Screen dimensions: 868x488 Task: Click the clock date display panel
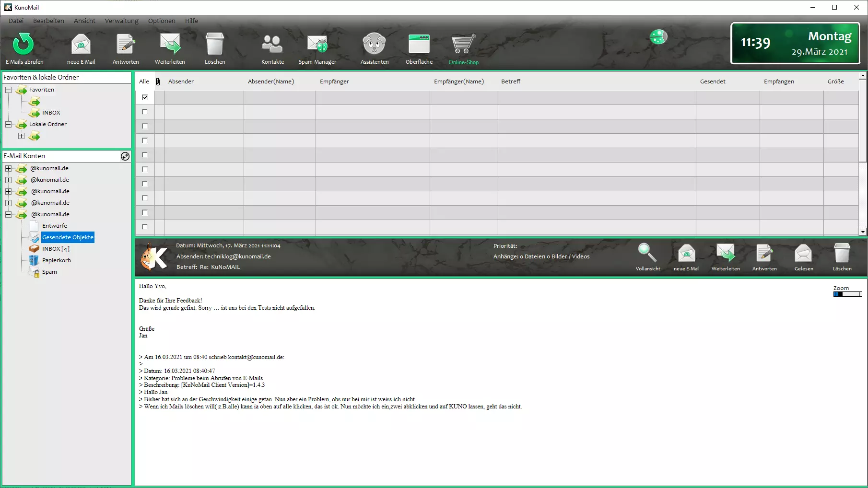[795, 44]
